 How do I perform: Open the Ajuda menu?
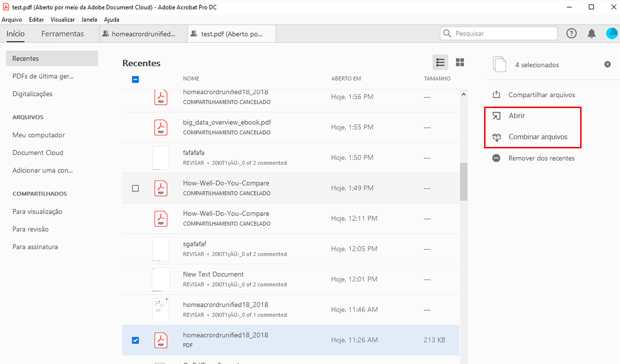click(111, 20)
